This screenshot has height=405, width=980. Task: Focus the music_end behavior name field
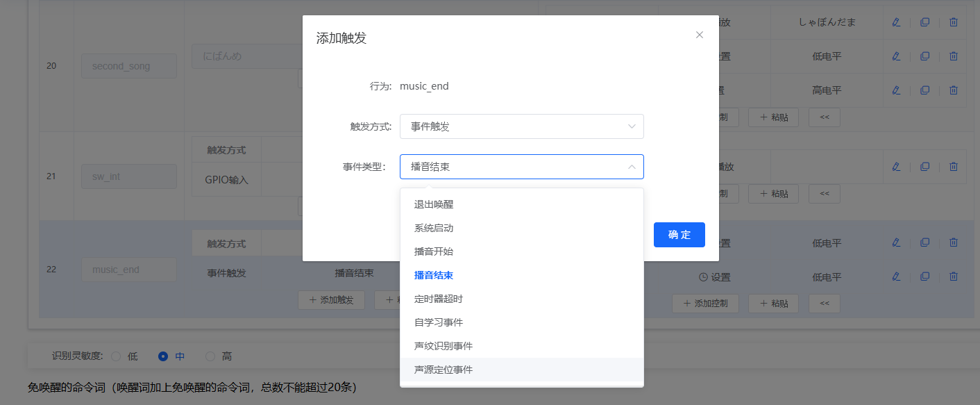pos(129,270)
